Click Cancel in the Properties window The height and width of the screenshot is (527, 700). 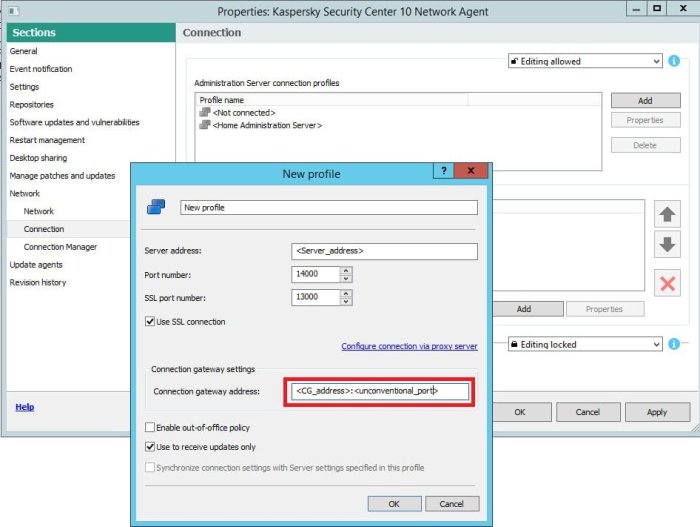[588, 412]
